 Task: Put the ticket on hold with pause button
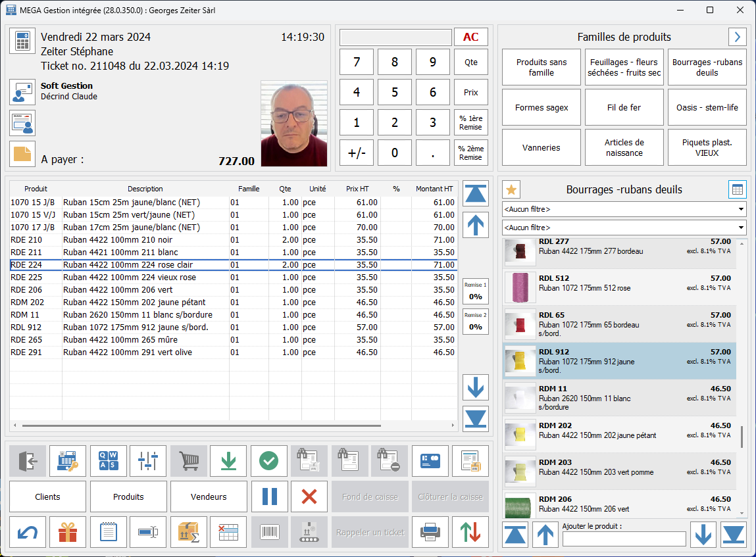click(x=269, y=496)
